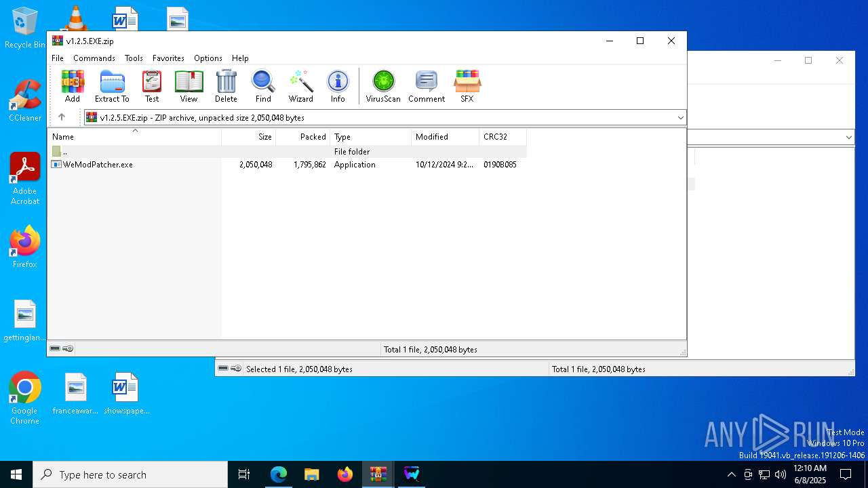
Task: Open the Commands menu
Action: point(94,58)
